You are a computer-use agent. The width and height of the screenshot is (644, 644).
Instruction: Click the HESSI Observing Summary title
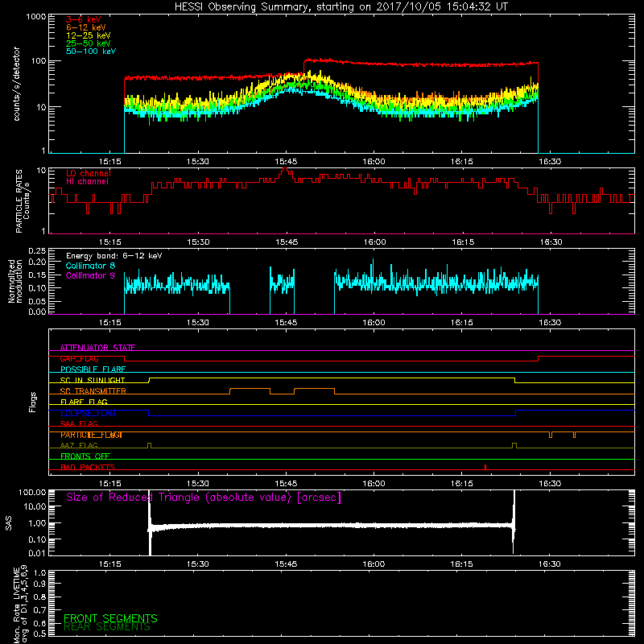341,7
